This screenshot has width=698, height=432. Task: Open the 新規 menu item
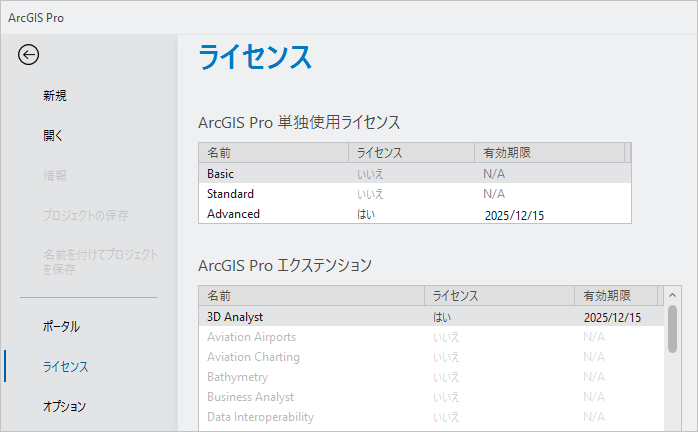point(55,95)
